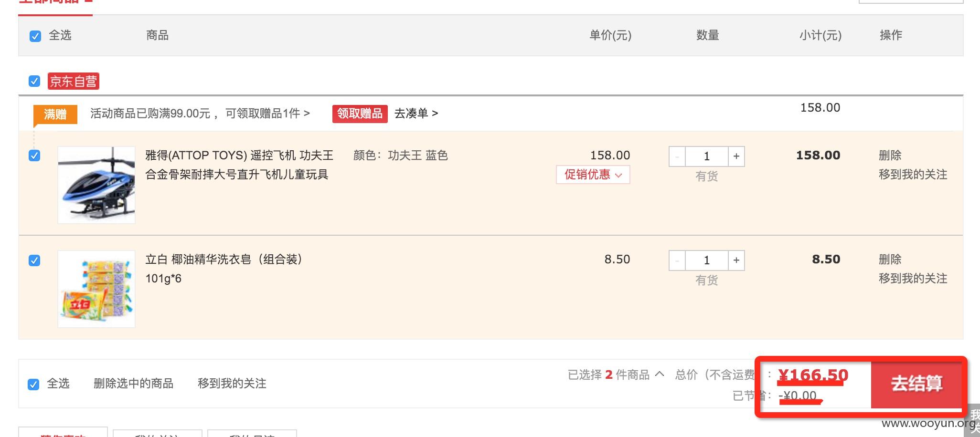Click the 京东自营 store badge

[x=73, y=82]
